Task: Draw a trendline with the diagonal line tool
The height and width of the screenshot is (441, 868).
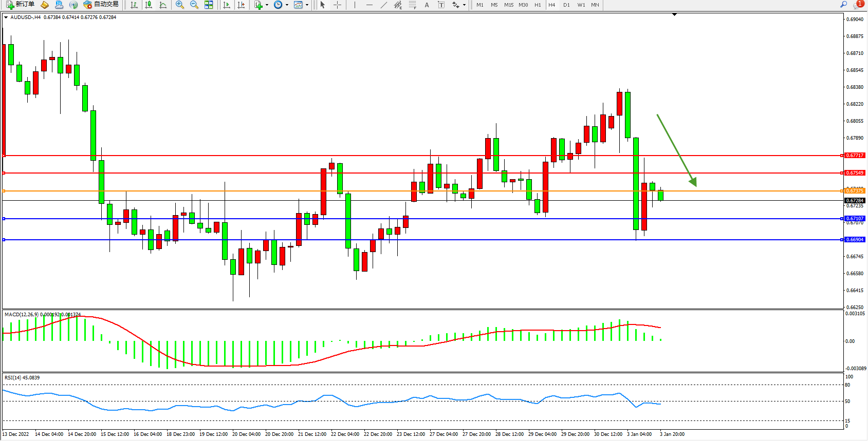Action: tap(383, 5)
